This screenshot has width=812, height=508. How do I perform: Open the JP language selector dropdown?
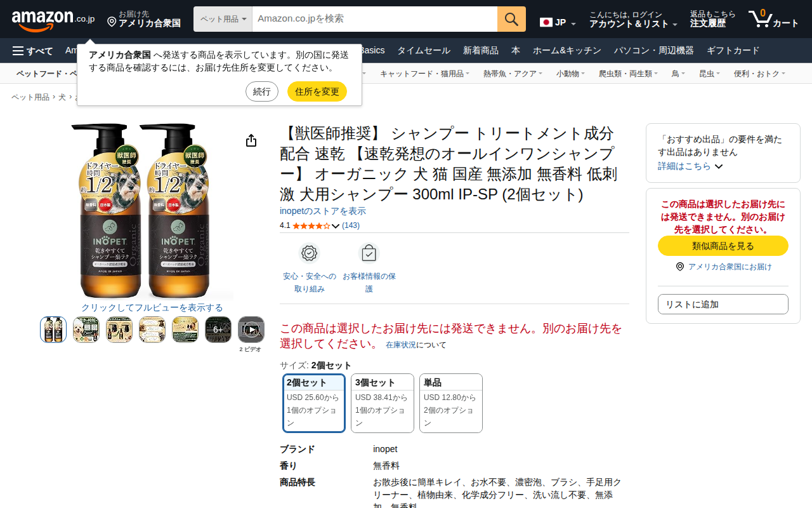pyautogui.click(x=558, y=23)
